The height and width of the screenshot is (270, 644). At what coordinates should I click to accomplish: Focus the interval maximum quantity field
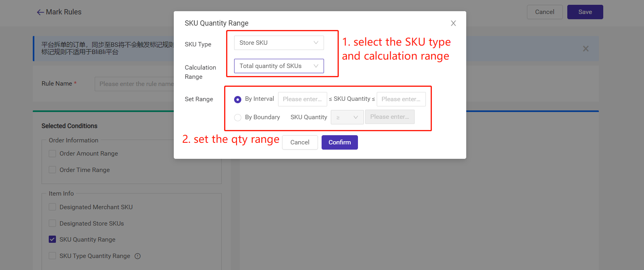tap(401, 99)
